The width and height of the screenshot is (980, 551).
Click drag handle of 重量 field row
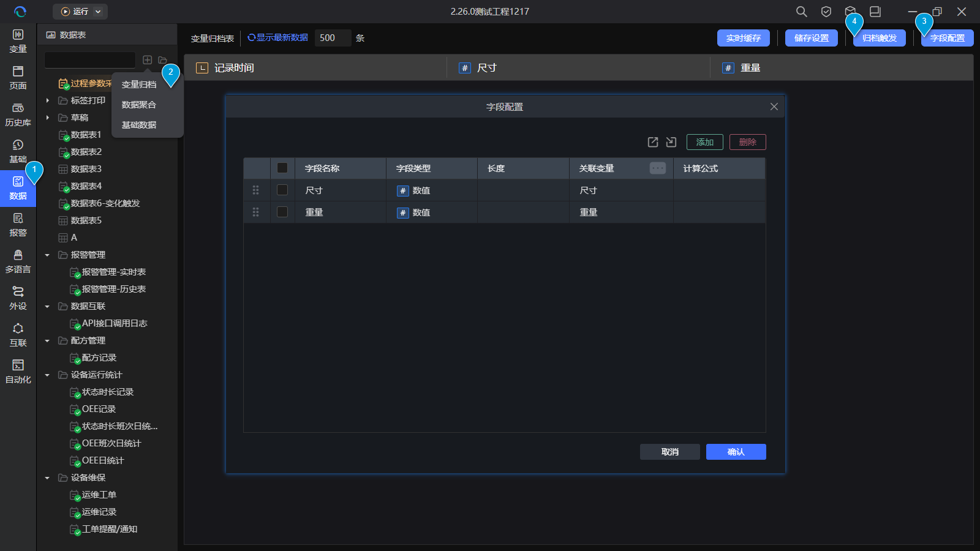point(256,212)
